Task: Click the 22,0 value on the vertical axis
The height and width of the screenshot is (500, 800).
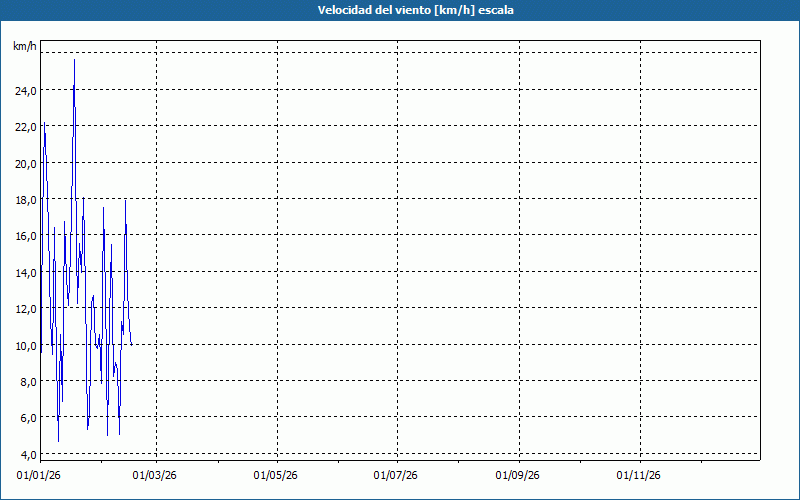Action: (26, 127)
